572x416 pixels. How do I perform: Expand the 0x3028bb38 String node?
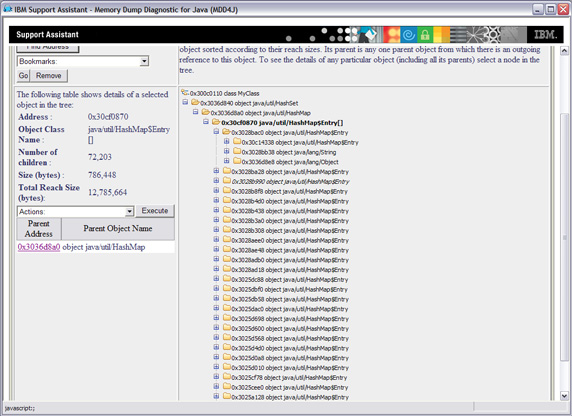(227, 151)
